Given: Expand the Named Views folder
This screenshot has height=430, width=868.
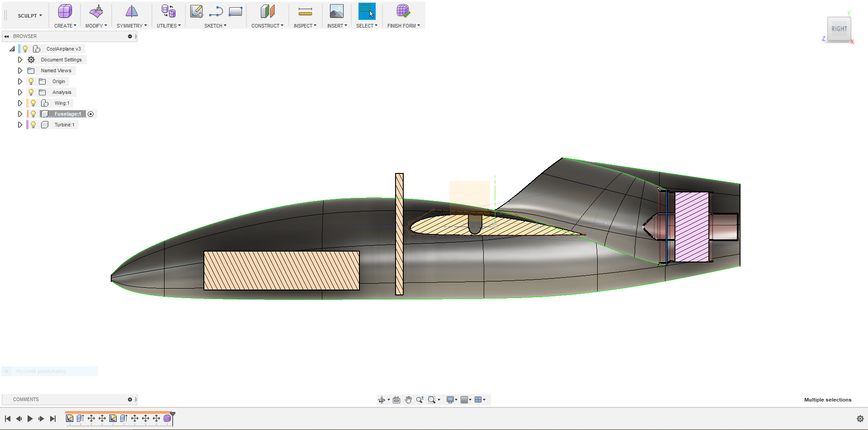Looking at the screenshot, I should 20,70.
